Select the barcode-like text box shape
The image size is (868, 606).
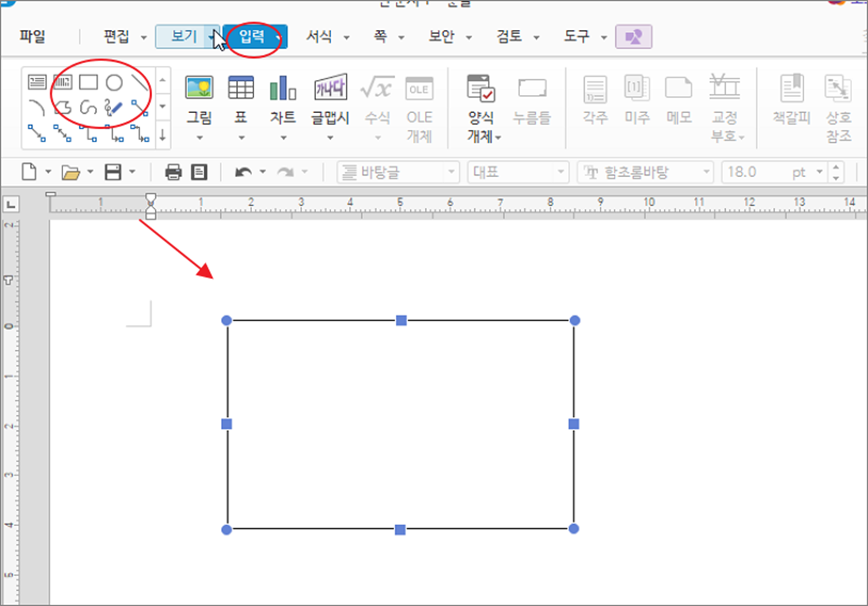[x=62, y=83]
